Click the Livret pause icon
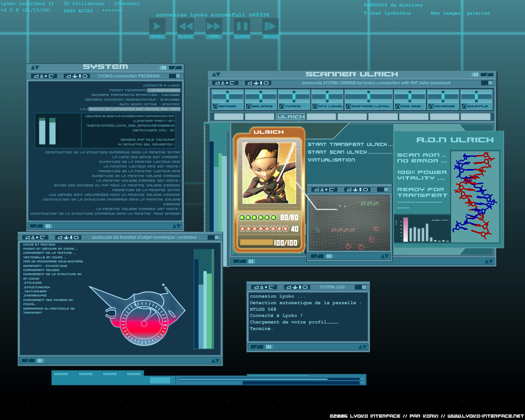 [242, 27]
